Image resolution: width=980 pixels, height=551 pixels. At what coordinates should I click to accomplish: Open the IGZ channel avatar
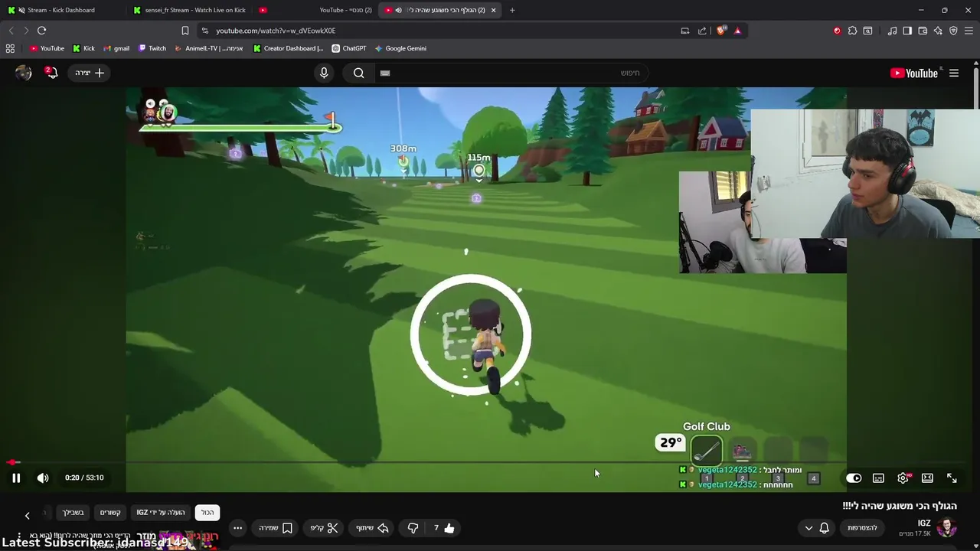click(947, 527)
